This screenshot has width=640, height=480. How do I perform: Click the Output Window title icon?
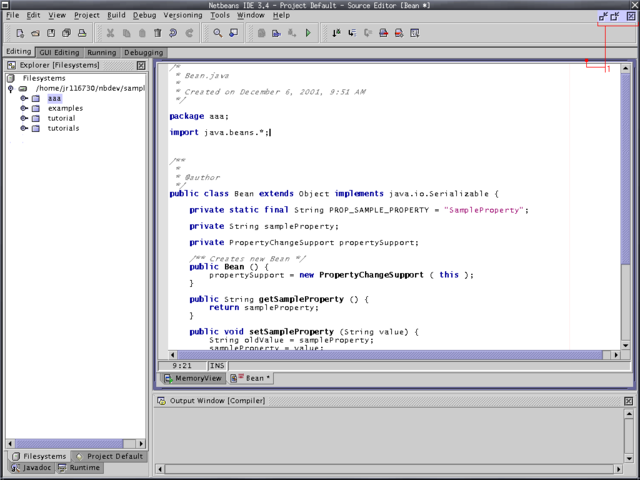[162, 401]
